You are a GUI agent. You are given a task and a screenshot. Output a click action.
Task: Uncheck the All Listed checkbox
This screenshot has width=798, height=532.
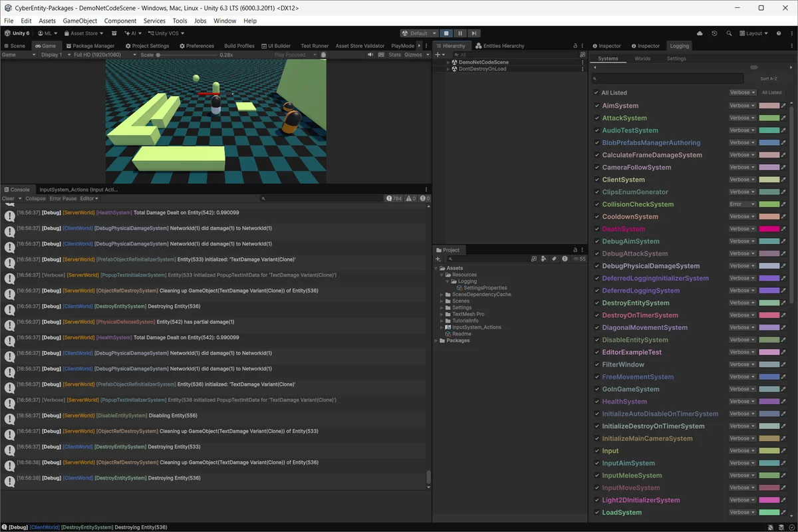597,93
